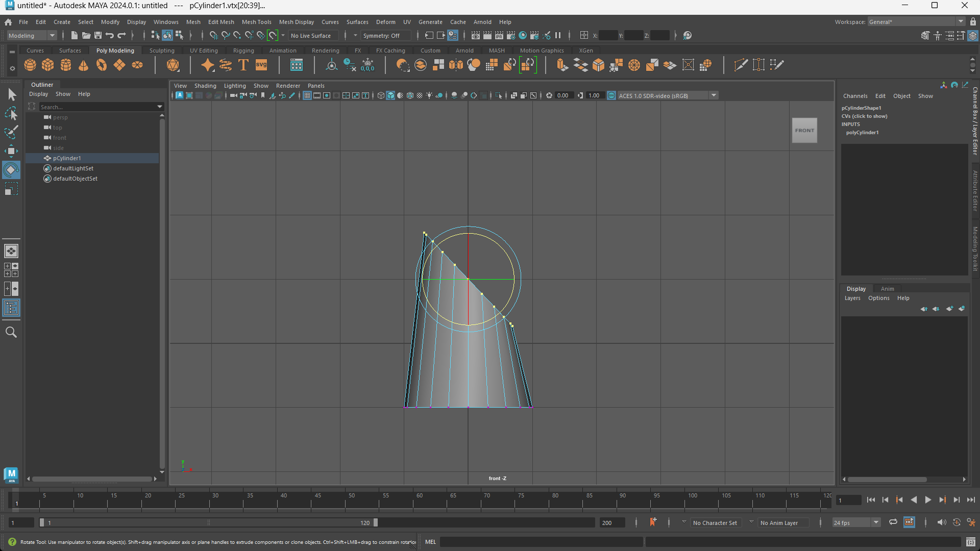Click the SVG import shelf icon
Image resolution: width=980 pixels, height=551 pixels.
[x=261, y=65]
